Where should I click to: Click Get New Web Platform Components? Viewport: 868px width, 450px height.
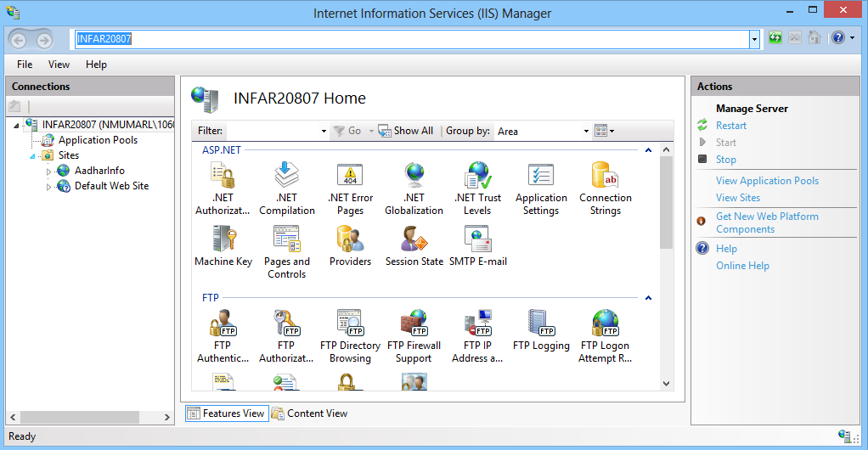(x=767, y=222)
